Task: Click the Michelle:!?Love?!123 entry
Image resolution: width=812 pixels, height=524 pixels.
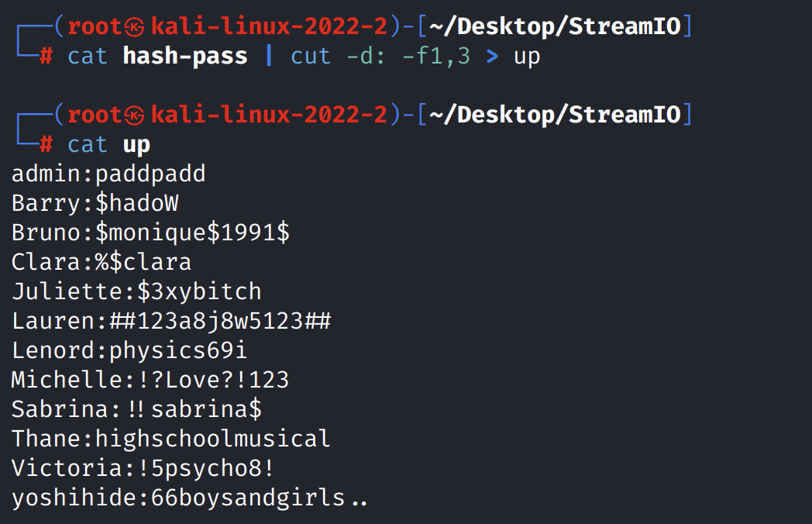Action: [150, 380]
